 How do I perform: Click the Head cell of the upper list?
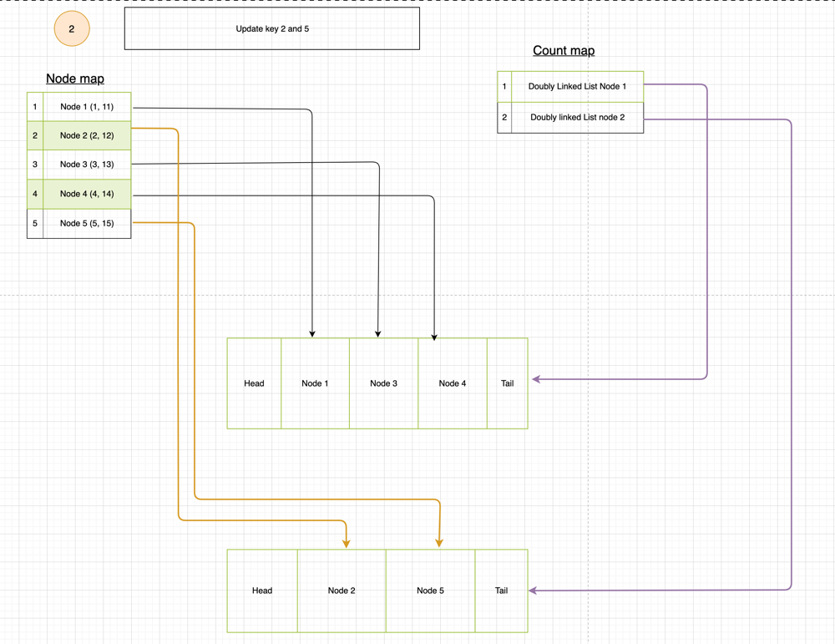coord(254,383)
